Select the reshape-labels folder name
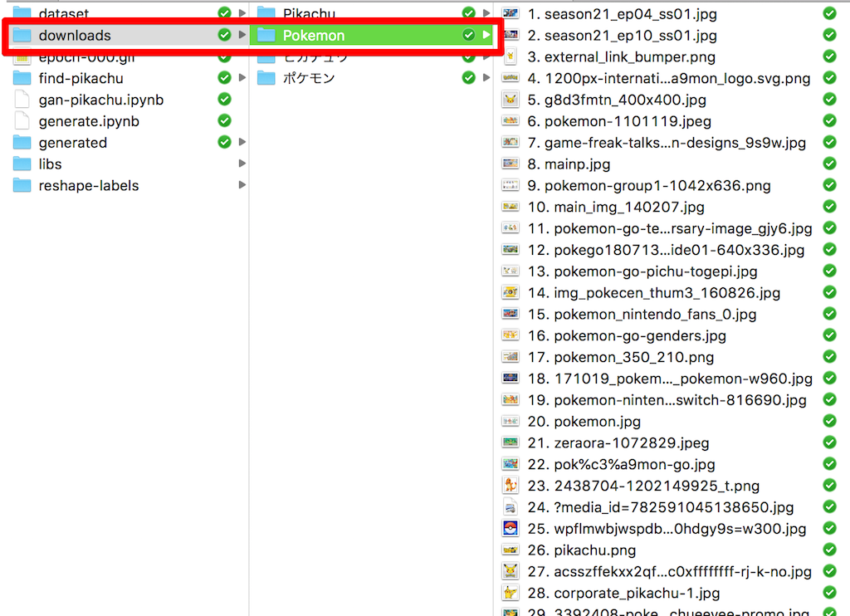Viewport: 850px width, 616px height. (89, 186)
